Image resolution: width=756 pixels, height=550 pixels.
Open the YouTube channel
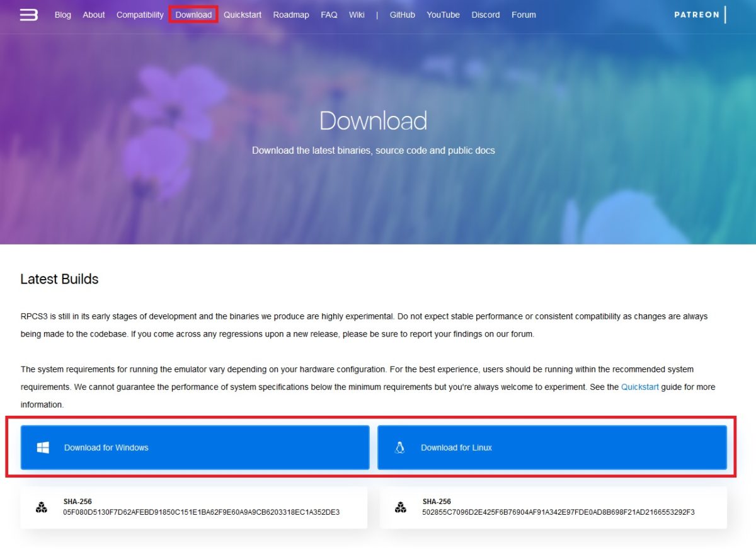[443, 14]
